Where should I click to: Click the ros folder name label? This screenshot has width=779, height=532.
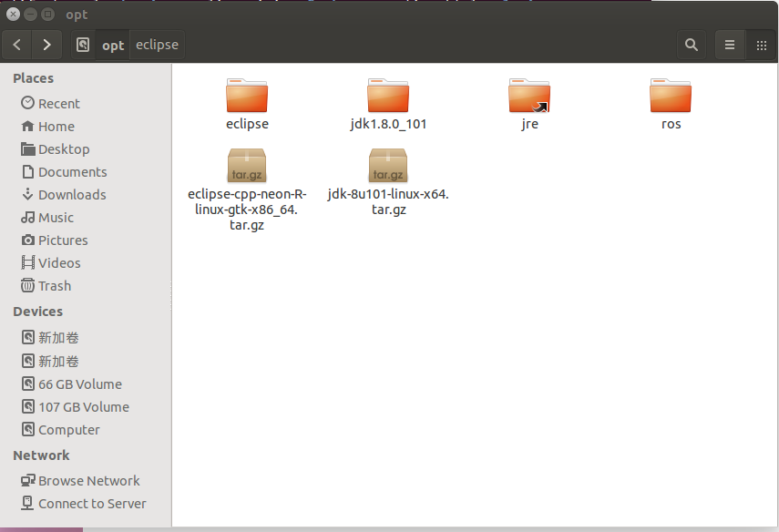[x=671, y=124]
